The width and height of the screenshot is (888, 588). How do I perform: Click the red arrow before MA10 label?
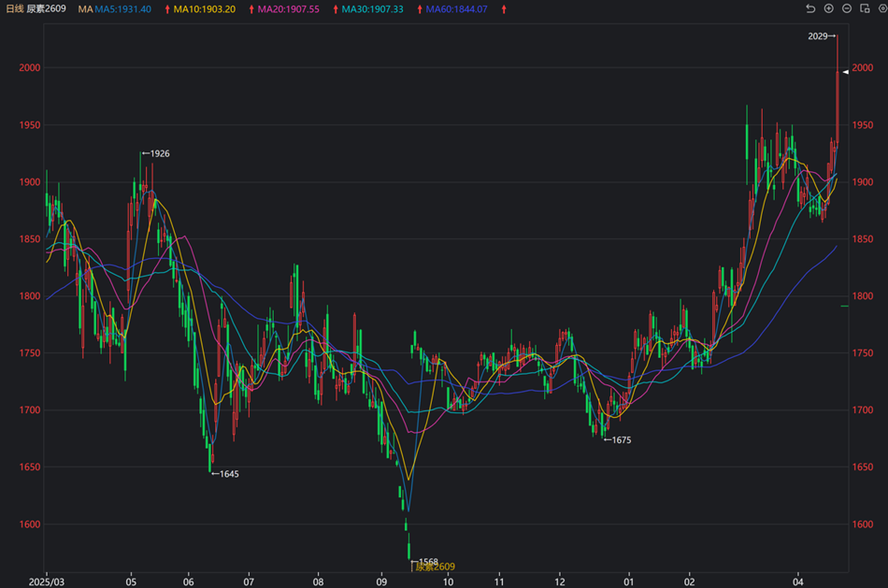(167, 9)
